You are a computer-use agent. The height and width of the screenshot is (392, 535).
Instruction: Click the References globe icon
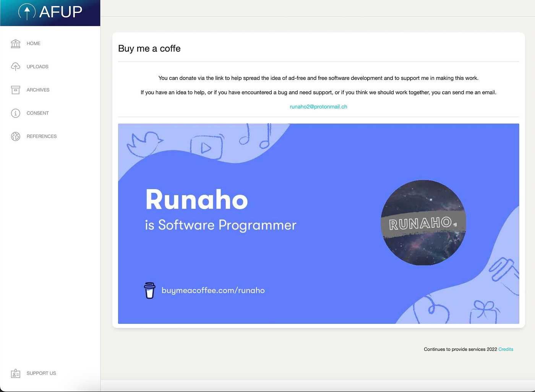click(16, 136)
